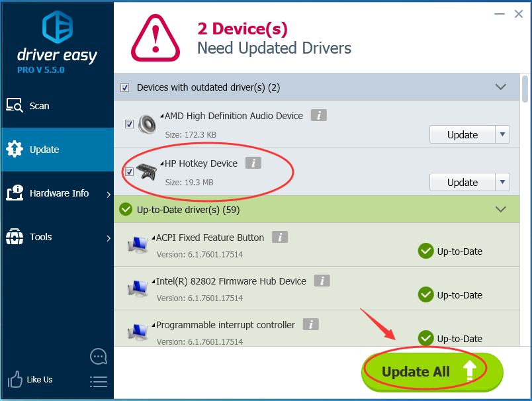This screenshot has height=401, width=532.
Task: View info for Programmable interrupt controller
Action: tap(310, 325)
